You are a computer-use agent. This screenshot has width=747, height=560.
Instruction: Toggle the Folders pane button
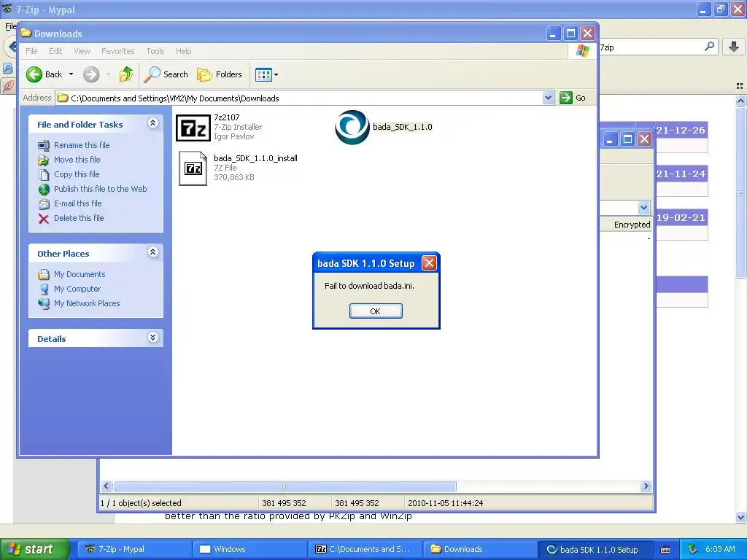pos(220,74)
